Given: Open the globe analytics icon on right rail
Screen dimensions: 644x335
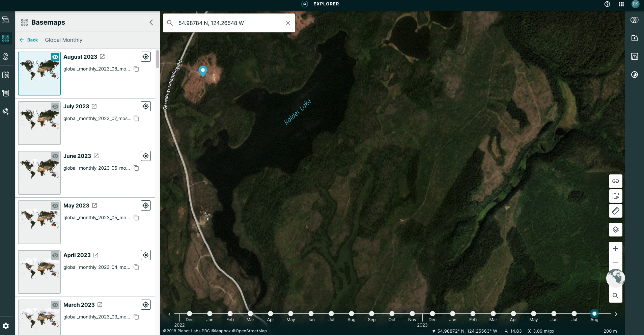Looking at the screenshot, I should 635,20.
